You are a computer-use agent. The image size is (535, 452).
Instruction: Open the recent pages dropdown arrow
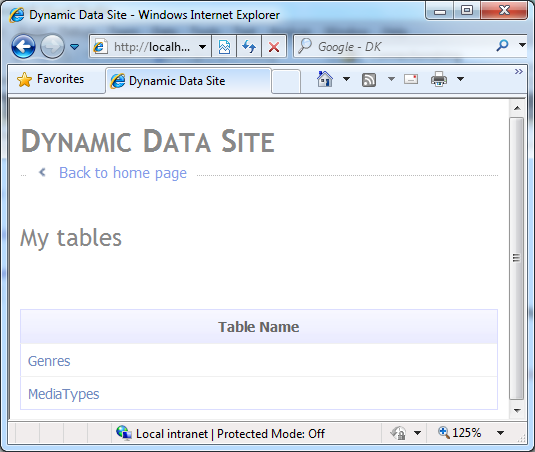(x=74, y=46)
